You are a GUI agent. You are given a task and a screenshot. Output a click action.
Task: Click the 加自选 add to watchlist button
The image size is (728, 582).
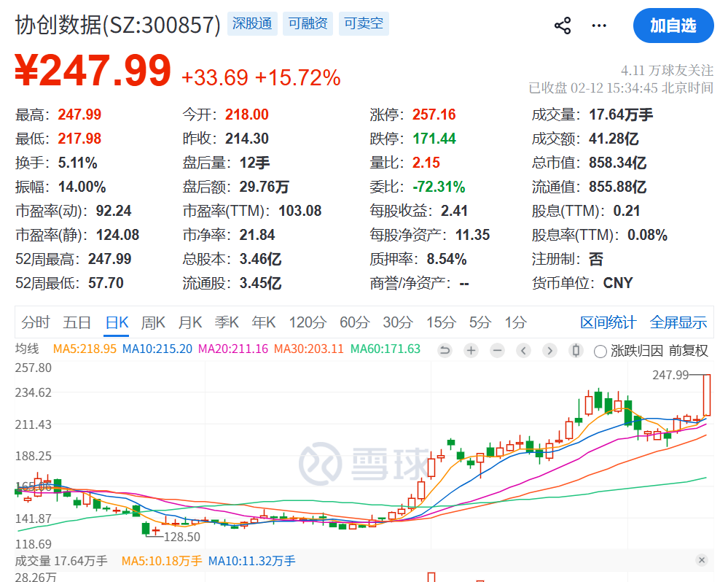coord(673,26)
